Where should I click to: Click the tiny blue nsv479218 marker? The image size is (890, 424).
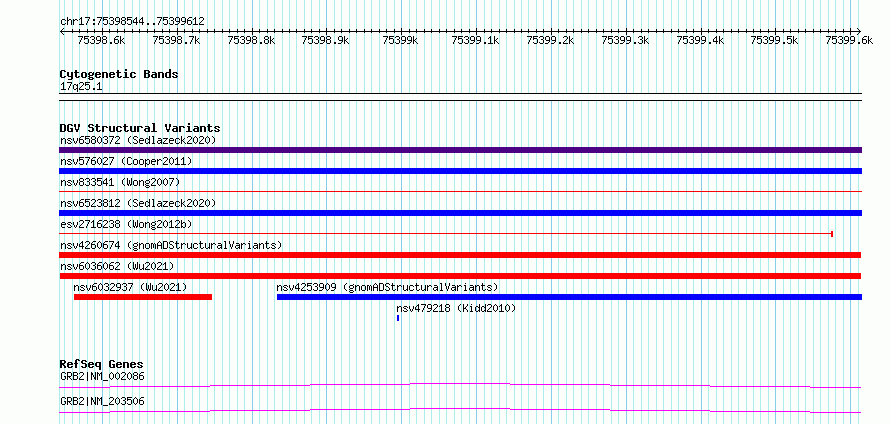click(x=398, y=318)
